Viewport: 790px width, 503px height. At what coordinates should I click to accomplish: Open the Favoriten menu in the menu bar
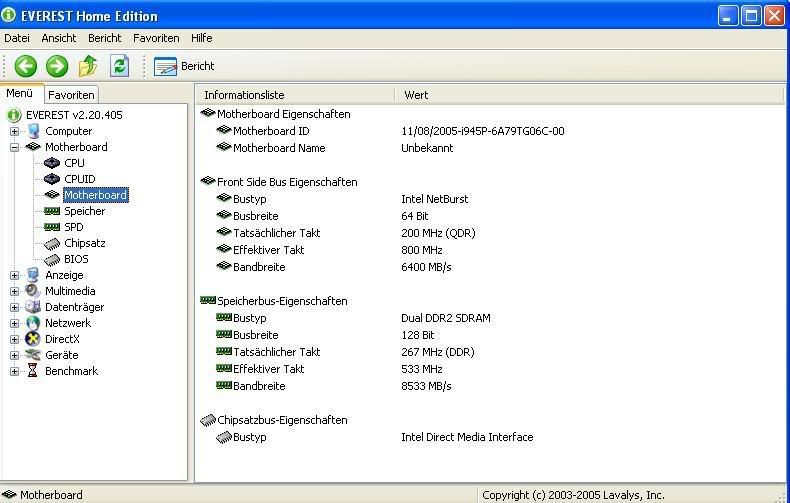pos(156,38)
